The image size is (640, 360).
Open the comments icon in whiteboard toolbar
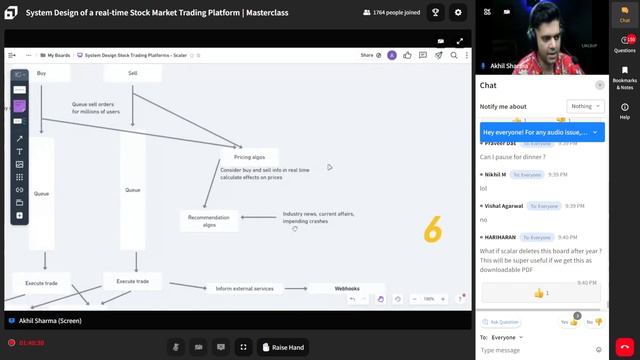coord(423,55)
